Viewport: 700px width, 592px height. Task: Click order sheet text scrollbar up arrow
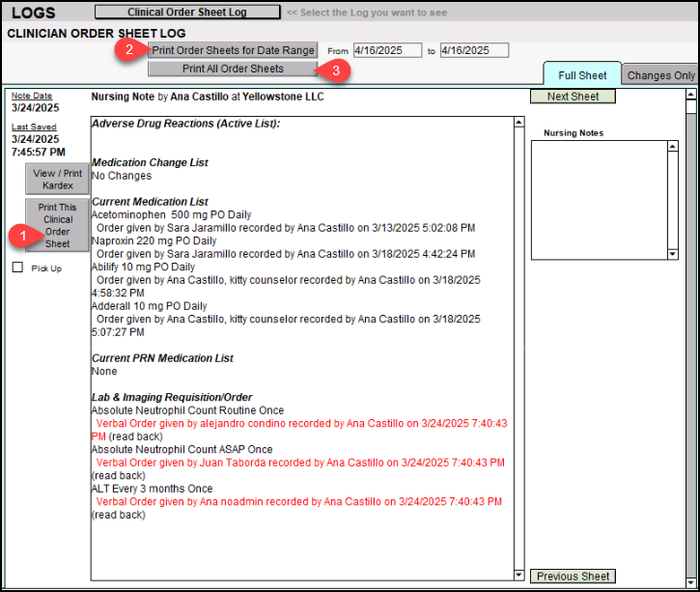517,124
